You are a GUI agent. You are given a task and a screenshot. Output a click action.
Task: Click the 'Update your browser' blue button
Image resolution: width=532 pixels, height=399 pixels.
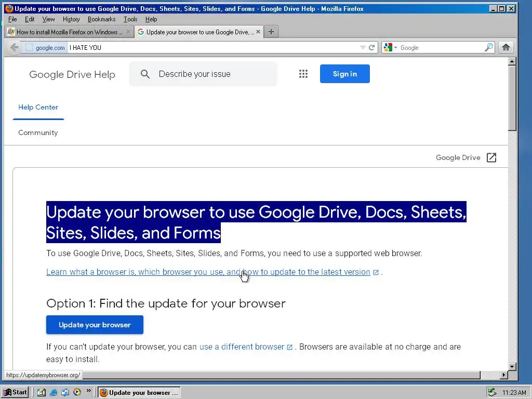[95, 325]
